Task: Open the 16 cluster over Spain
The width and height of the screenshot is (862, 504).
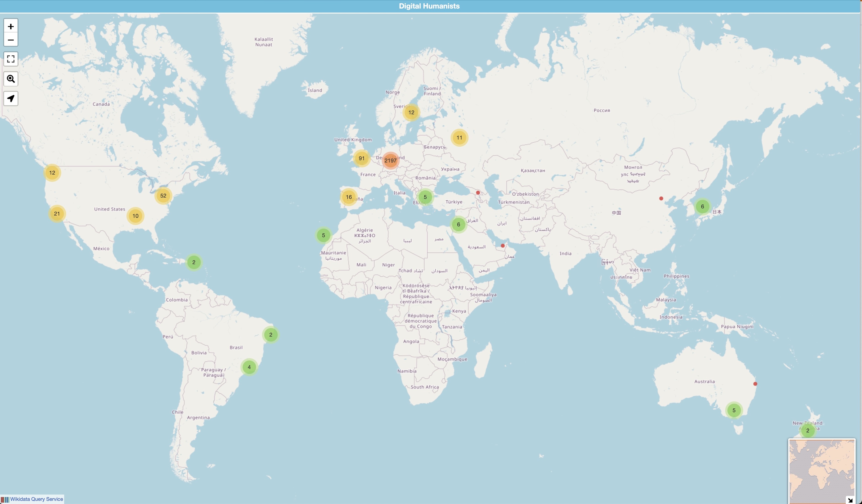Action: click(x=349, y=197)
